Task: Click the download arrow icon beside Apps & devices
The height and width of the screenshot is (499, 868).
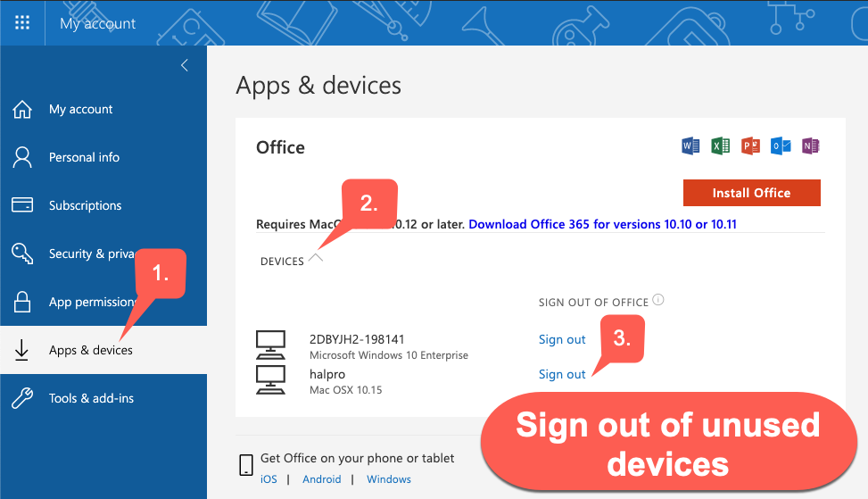Action: coord(21,350)
